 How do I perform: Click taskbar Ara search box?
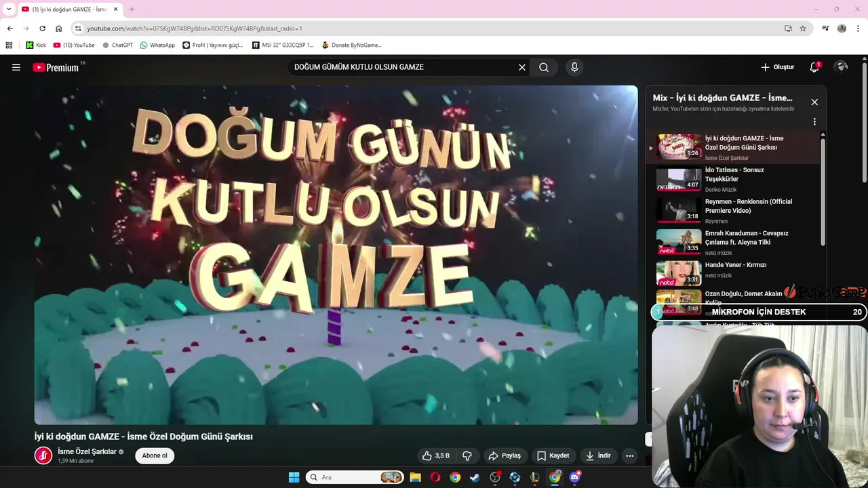pos(355,477)
